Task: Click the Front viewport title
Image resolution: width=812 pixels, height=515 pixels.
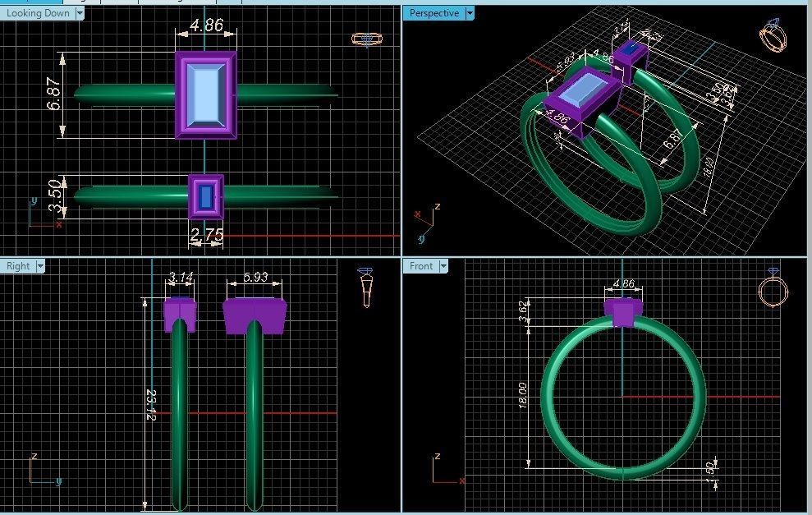Action: [421, 266]
